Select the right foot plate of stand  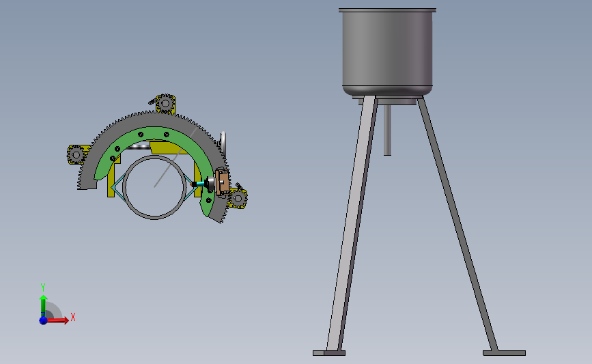(504, 353)
